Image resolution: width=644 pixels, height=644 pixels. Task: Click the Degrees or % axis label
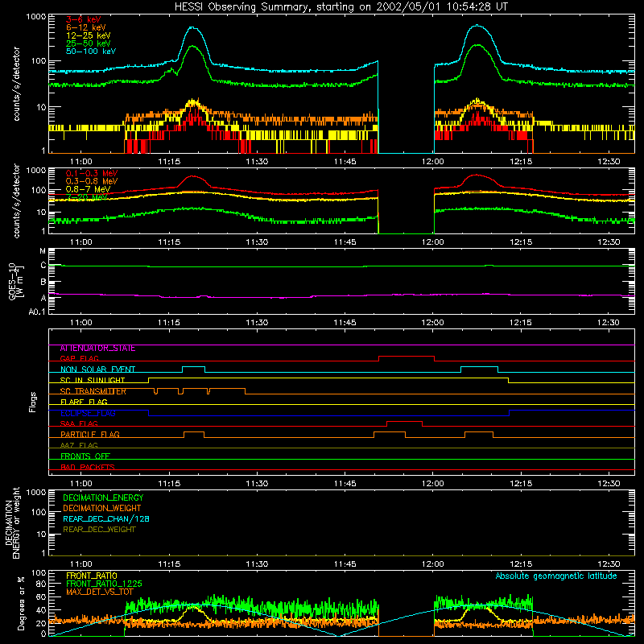tap(21, 603)
